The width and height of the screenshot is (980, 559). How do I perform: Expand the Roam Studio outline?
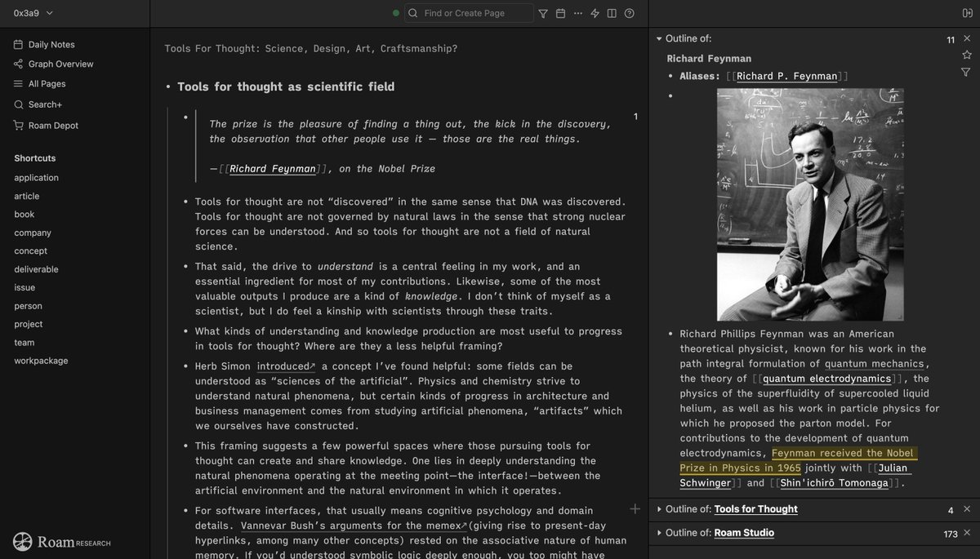[x=660, y=532]
